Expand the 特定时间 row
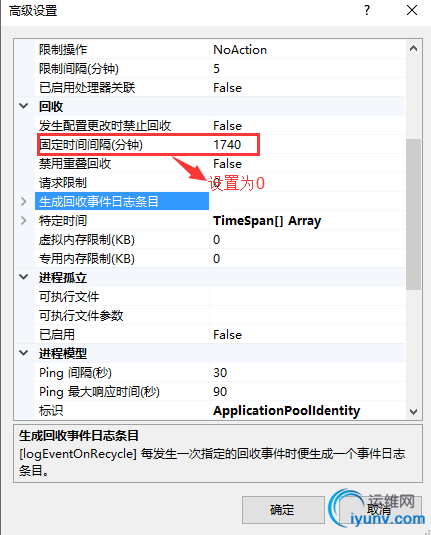Image resolution: width=431 pixels, height=535 pixels. pyautogui.click(x=24, y=220)
